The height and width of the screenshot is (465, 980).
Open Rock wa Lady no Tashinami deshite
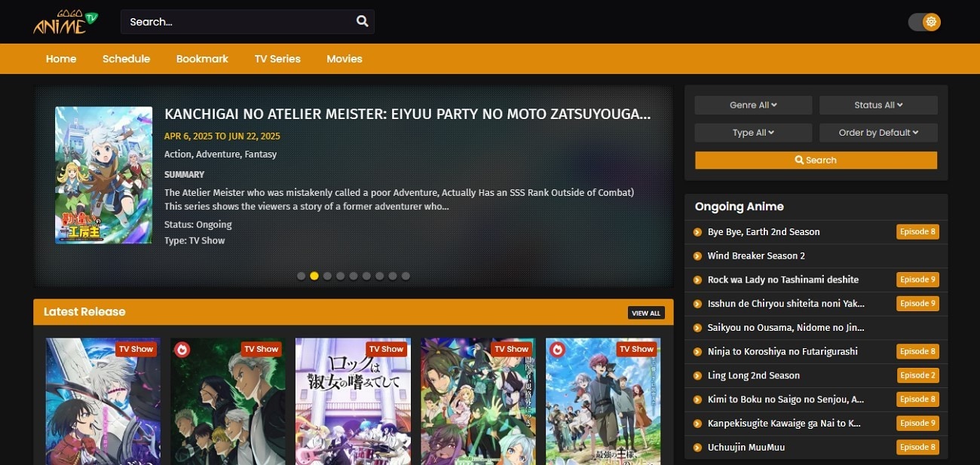(783, 280)
